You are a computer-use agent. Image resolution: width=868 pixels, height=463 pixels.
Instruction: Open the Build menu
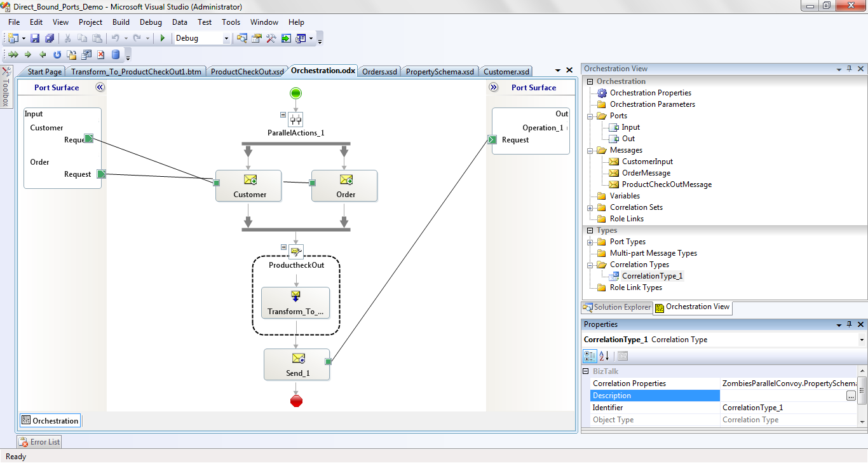click(121, 22)
